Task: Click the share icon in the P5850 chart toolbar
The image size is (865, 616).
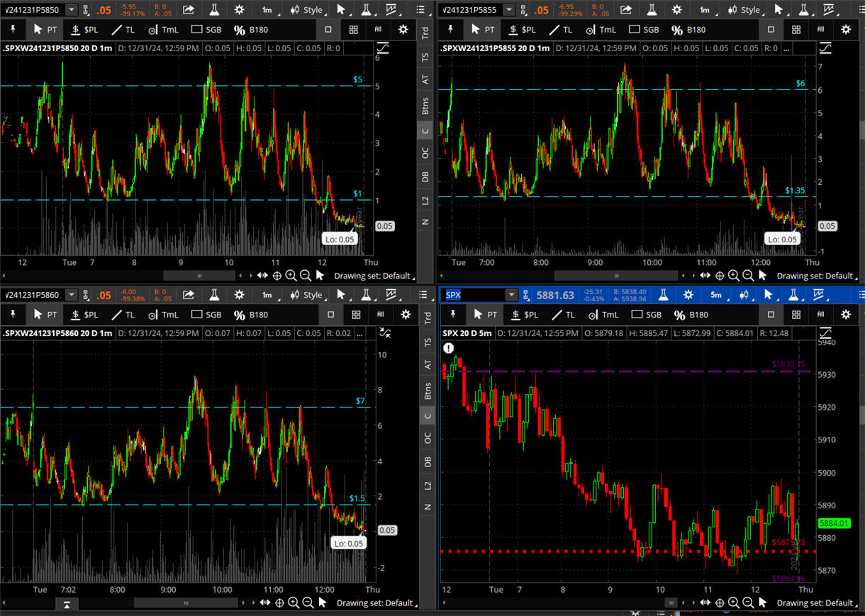Action: [189, 10]
